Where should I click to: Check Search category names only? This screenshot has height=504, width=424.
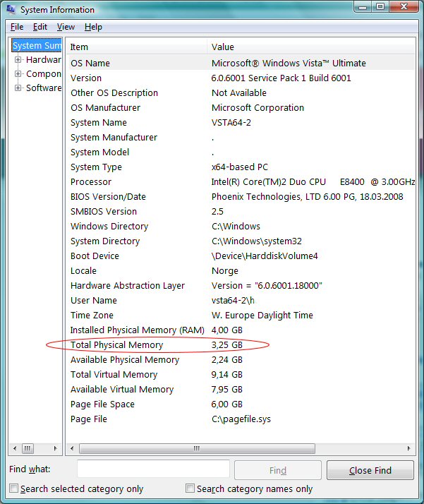coord(190,488)
